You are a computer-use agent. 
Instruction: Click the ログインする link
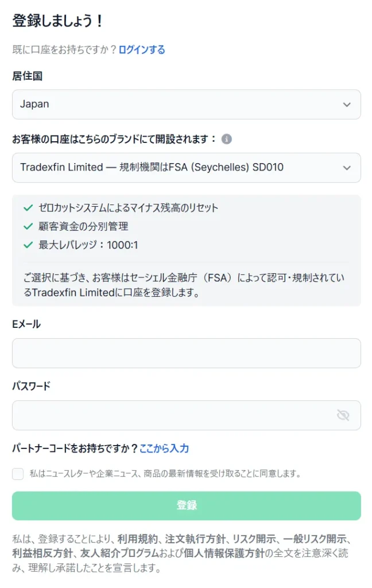(141, 50)
